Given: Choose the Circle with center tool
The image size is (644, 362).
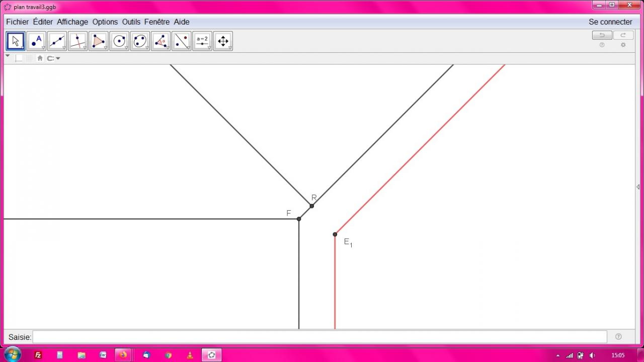Looking at the screenshot, I should click(119, 41).
